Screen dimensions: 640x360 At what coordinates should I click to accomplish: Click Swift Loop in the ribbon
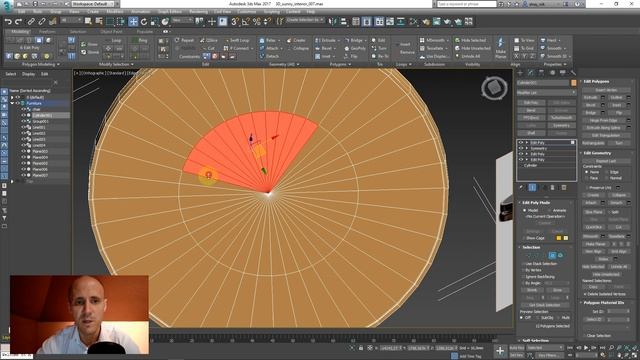[237, 40]
